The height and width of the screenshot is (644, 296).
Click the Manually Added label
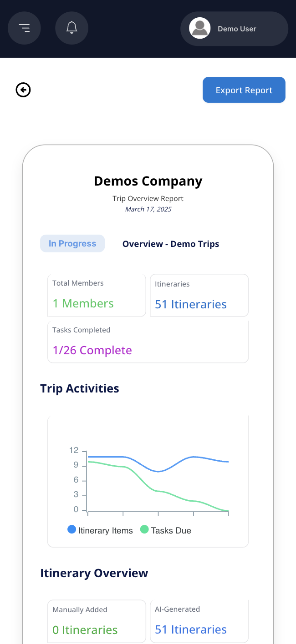80,609
